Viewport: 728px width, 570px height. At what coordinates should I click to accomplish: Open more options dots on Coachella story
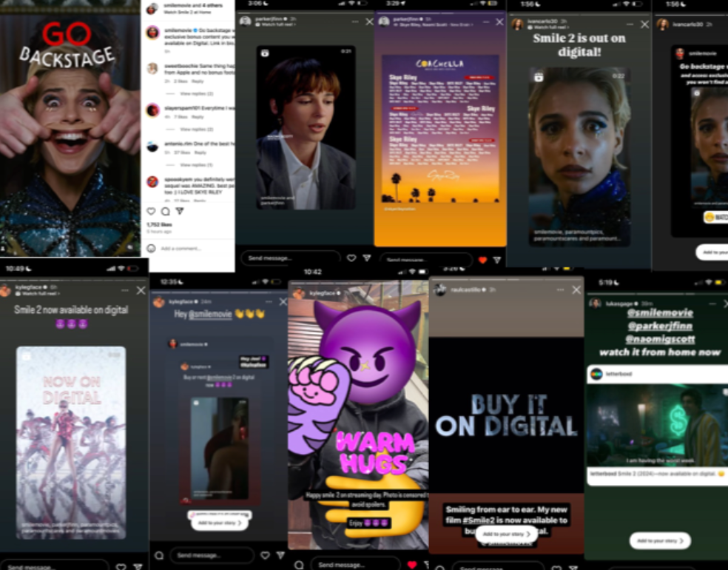pos(485,21)
